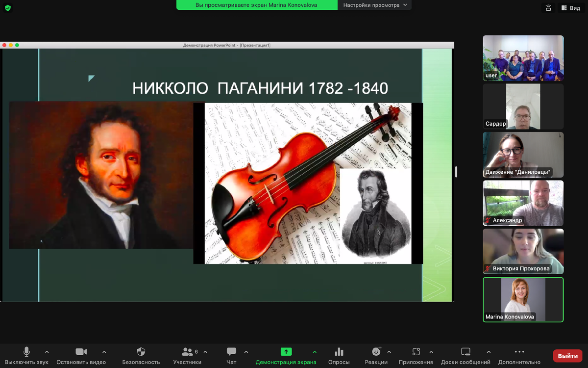Open the Приложения apps panel
Screen dimensions: 588x368
pyautogui.click(x=416, y=352)
